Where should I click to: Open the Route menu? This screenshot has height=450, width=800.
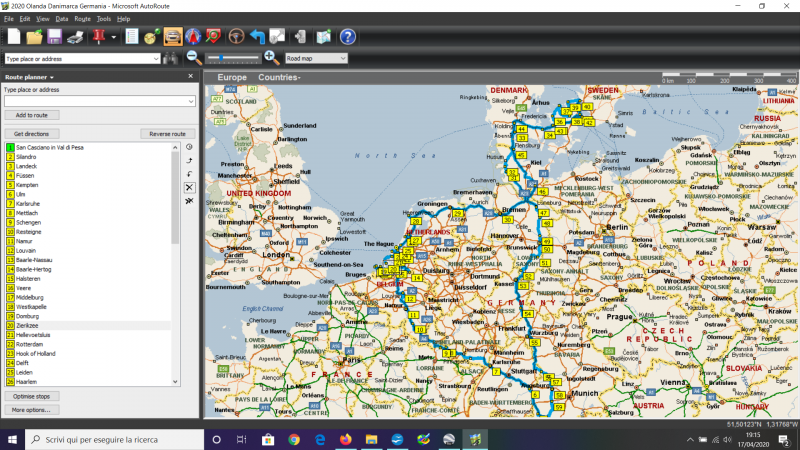pyautogui.click(x=82, y=18)
